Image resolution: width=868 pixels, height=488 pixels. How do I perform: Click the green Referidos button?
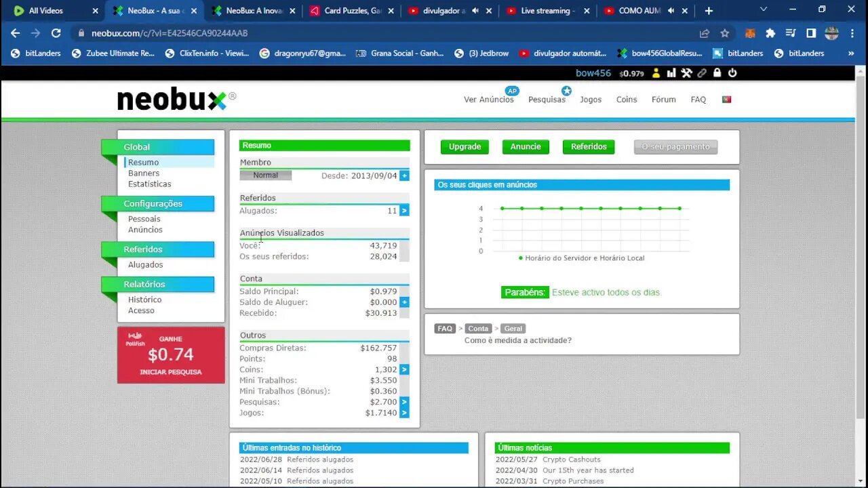pyautogui.click(x=589, y=146)
